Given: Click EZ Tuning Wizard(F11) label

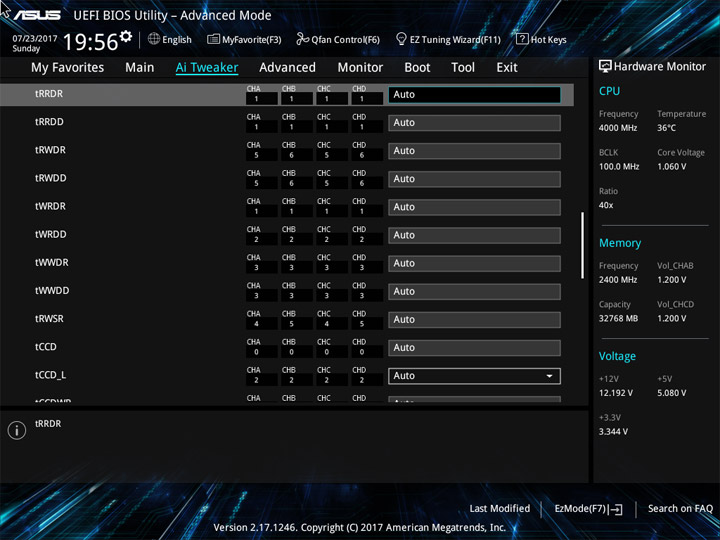Looking at the screenshot, I should 455,40.
